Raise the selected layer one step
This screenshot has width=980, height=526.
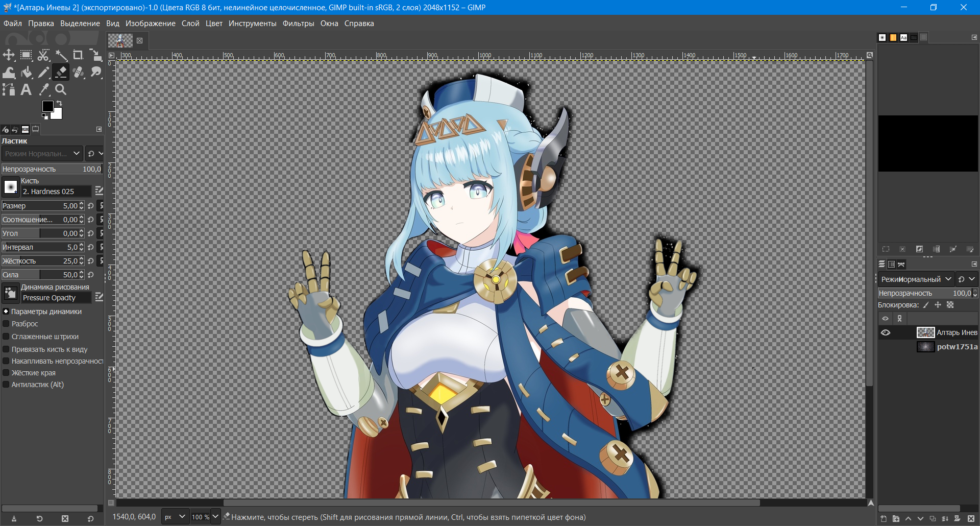click(908, 518)
